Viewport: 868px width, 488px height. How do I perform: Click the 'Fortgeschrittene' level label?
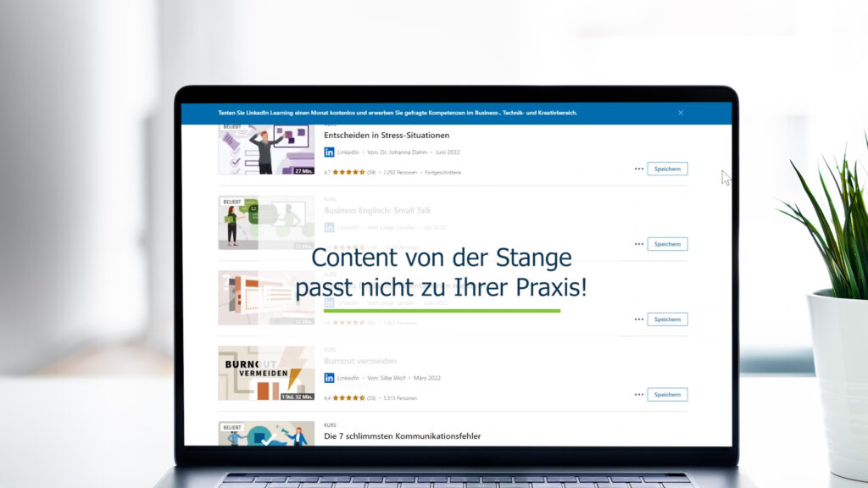[x=442, y=173]
